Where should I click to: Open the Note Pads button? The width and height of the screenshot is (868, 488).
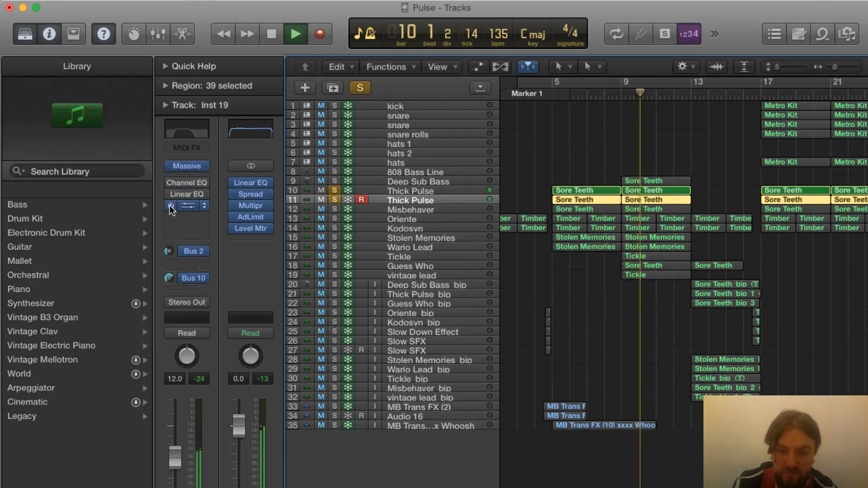click(799, 34)
